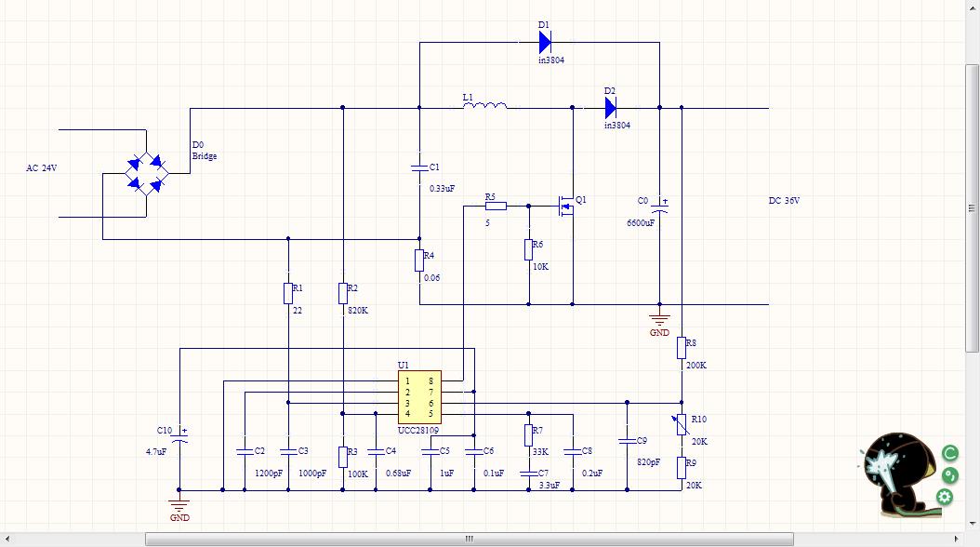Select capacitor C9 symbol

click(627, 441)
